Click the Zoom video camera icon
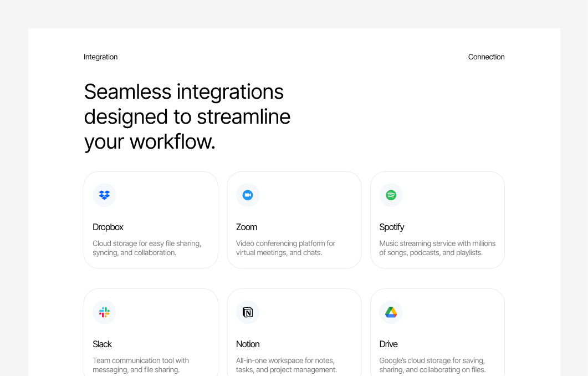The height and width of the screenshot is (376, 588). point(247,195)
